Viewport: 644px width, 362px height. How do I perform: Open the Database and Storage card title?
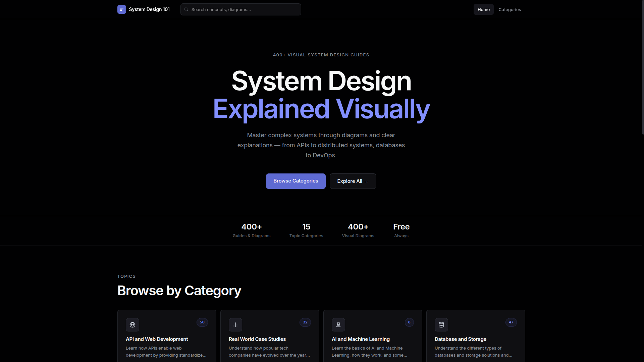[461, 339]
